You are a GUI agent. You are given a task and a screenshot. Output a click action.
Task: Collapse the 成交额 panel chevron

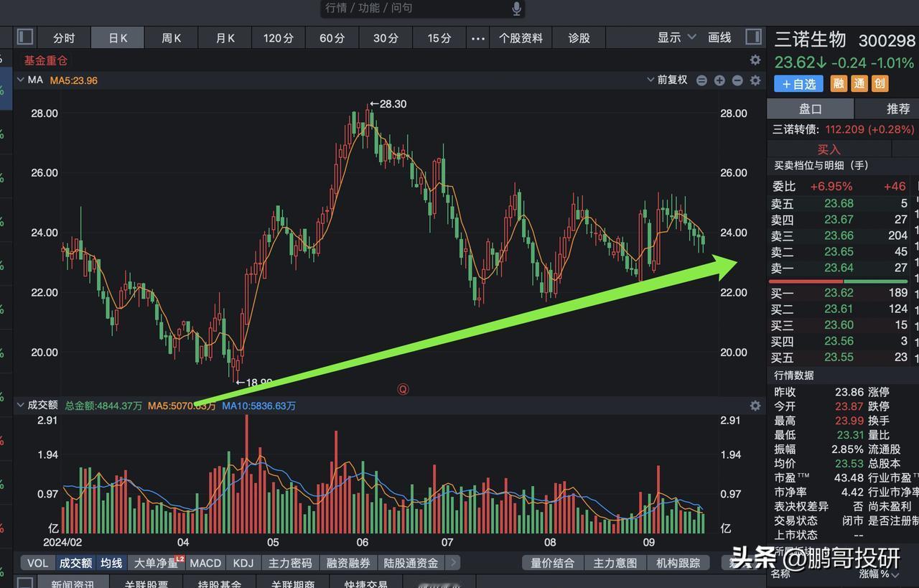[x=20, y=405]
